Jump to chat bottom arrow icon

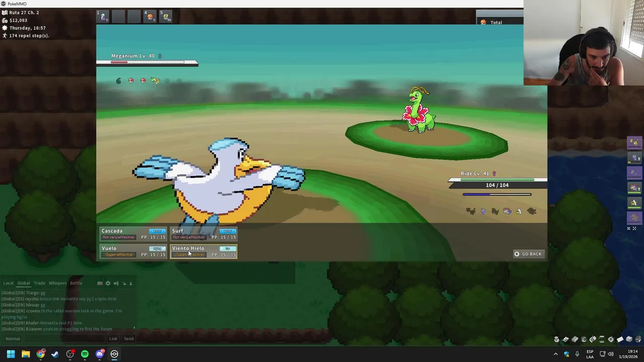tap(131, 284)
